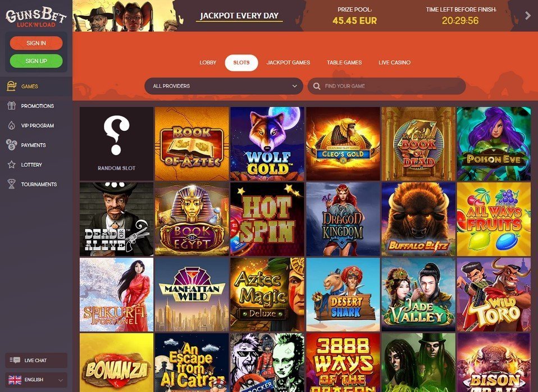The width and height of the screenshot is (538, 392).
Task: Click the search magnifier icon
Action: coord(317,86)
